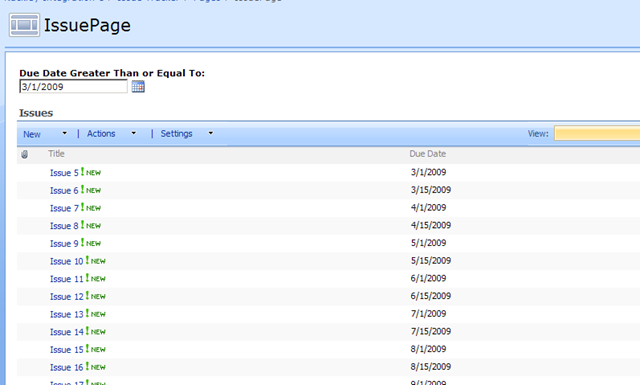Click the 8/15/2009 due date cell
The image size is (640, 385).
coord(431,367)
